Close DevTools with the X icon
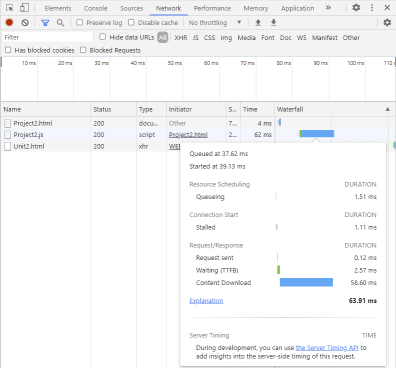Image resolution: width=396 pixels, height=368 pixels. 387,7
